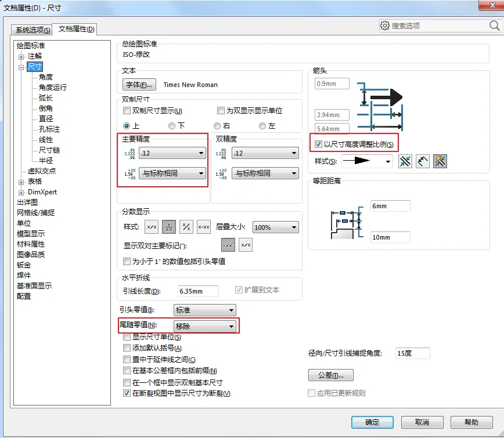
Task: Click the second arrow placement icon beside 样式(S)
Action: [x=422, y=161]
